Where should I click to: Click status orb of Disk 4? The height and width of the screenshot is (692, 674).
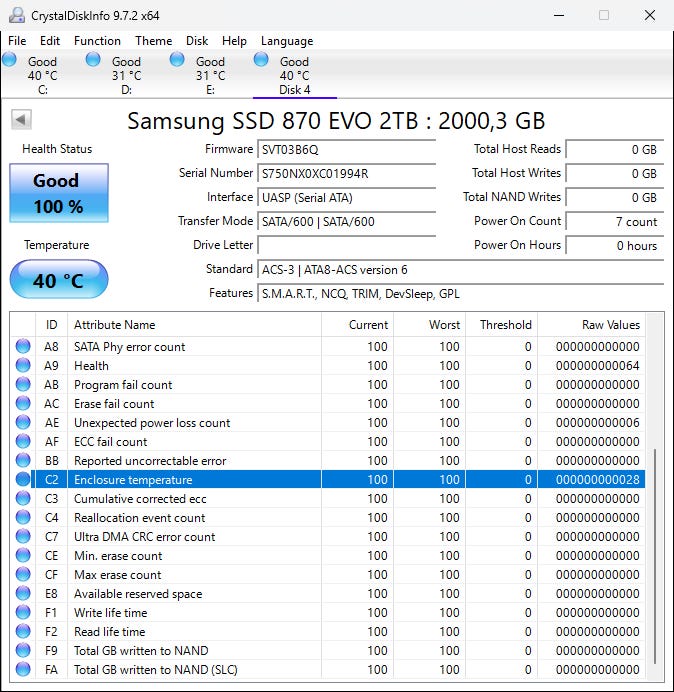coord(261,59)
